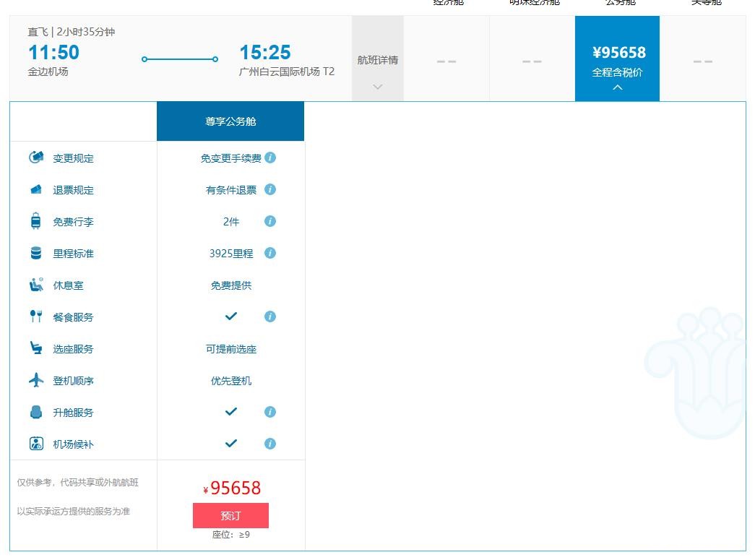This screenshot has height=560, width=755.
Task: Click the 登机顺序 airplane icon
Action: click(36, 380)
